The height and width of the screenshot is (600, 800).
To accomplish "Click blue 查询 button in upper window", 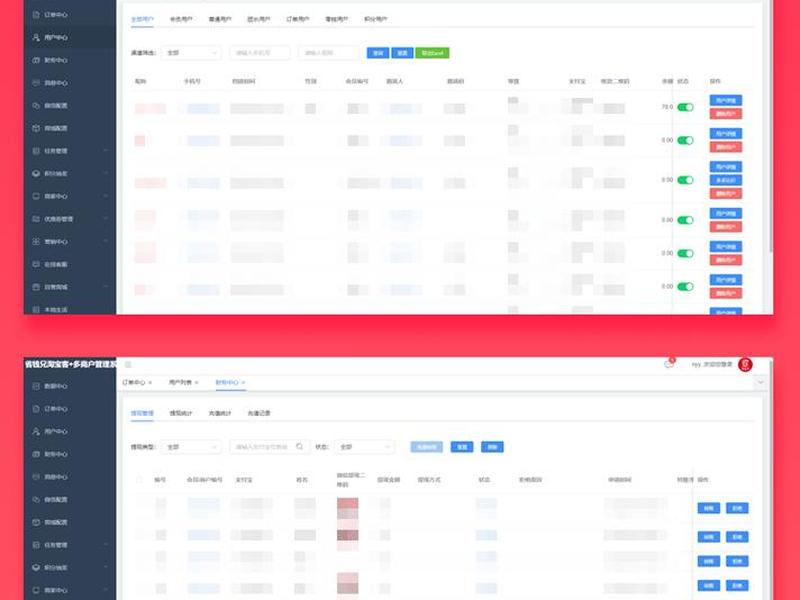I will click(378, 53).
